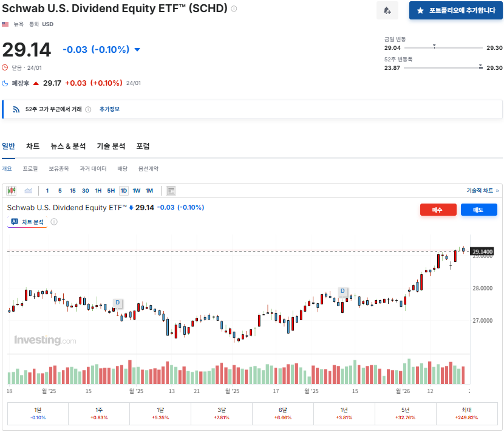The width and height of the screenshot is (504, 432).
Task: Select the 옵션계약 sub-tab
Action: [x=148, y=168]
